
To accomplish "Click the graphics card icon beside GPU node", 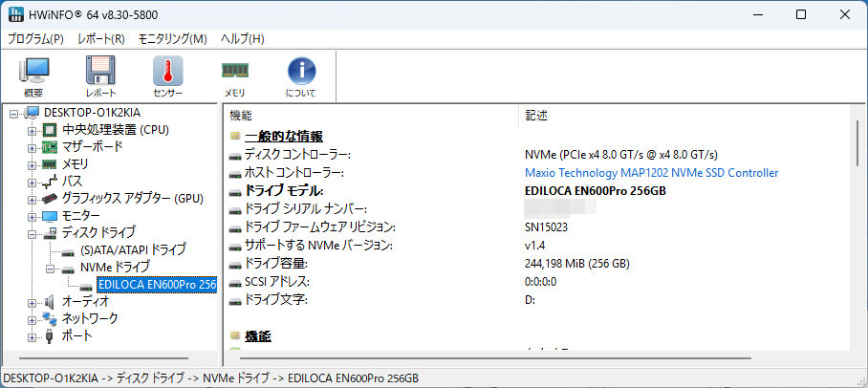I will [x=50, y=199].
